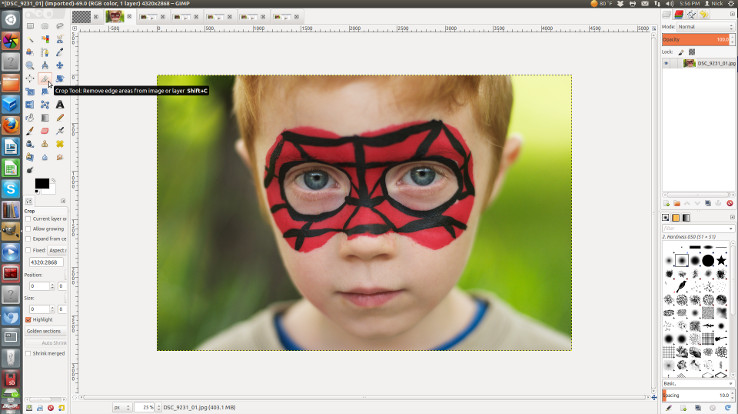Click the Position X stepper arrows
This screenshot has height=414, width=738.
52,286
